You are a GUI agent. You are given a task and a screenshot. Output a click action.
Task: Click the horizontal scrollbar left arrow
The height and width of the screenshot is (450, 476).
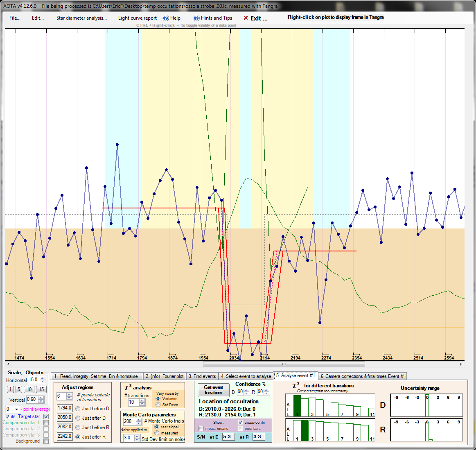coord(8,364)
